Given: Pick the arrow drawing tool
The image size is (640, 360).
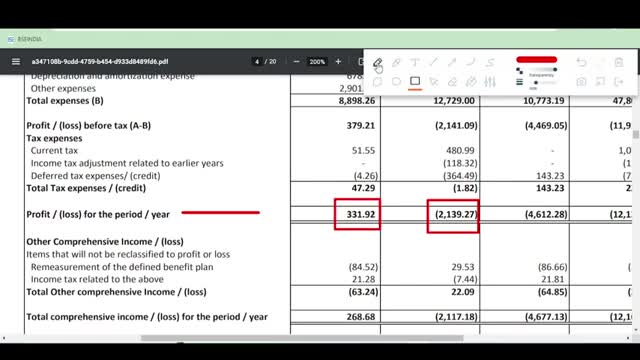Looking at the screenshot, I should coord(452,62).
